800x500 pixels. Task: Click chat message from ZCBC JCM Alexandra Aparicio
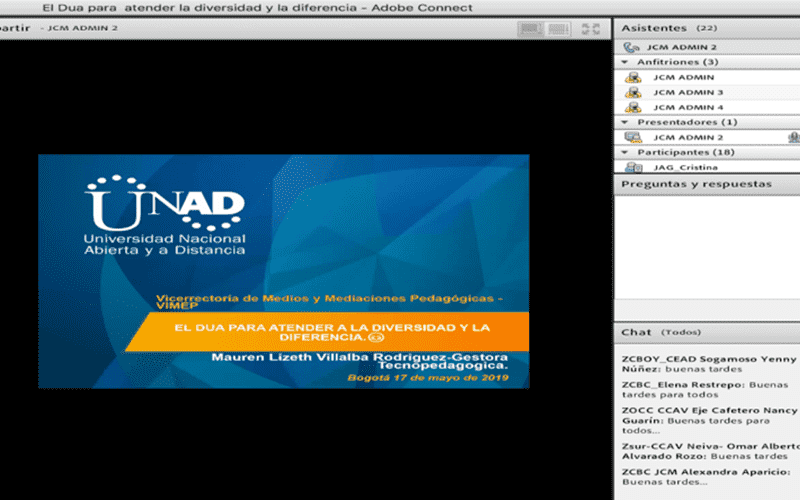tap(706, 477)
